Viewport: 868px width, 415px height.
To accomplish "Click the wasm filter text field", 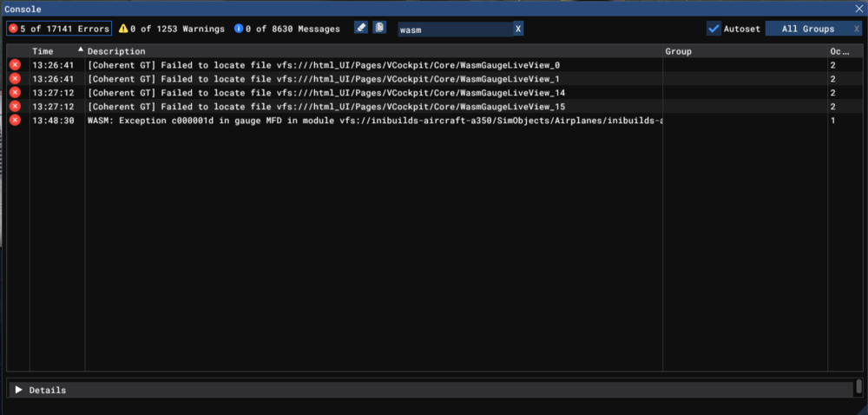I will tap(453, 29).
